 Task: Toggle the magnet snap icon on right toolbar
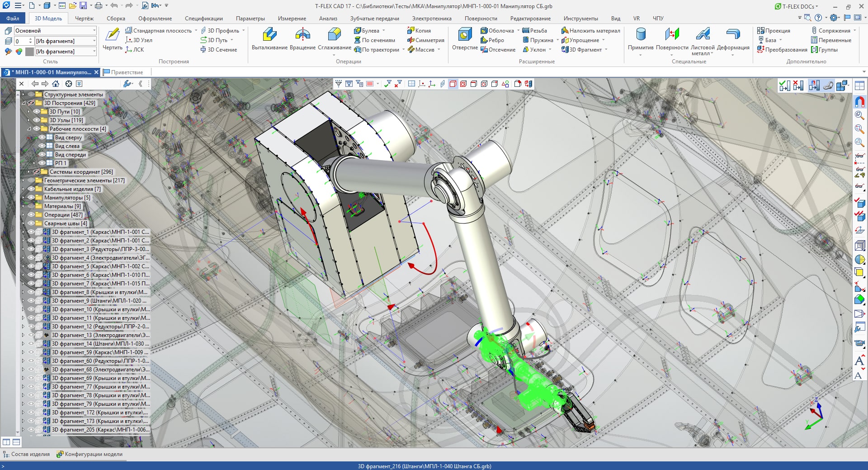859,102
